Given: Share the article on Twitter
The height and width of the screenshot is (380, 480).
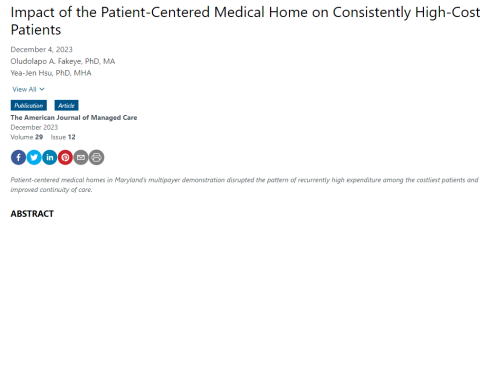Looking at the screenshot, I should (34, 157).
